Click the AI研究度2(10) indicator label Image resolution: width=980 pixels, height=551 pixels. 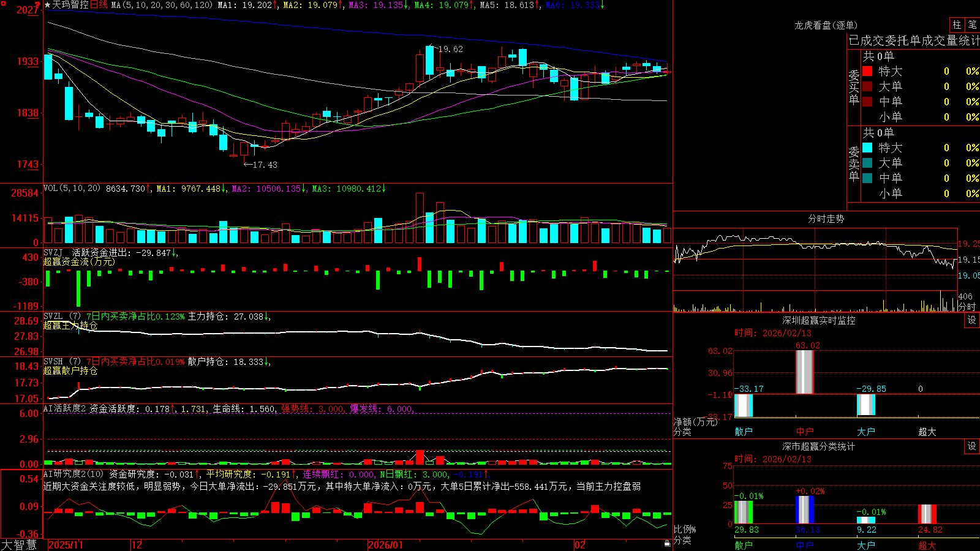click(74, 474)
